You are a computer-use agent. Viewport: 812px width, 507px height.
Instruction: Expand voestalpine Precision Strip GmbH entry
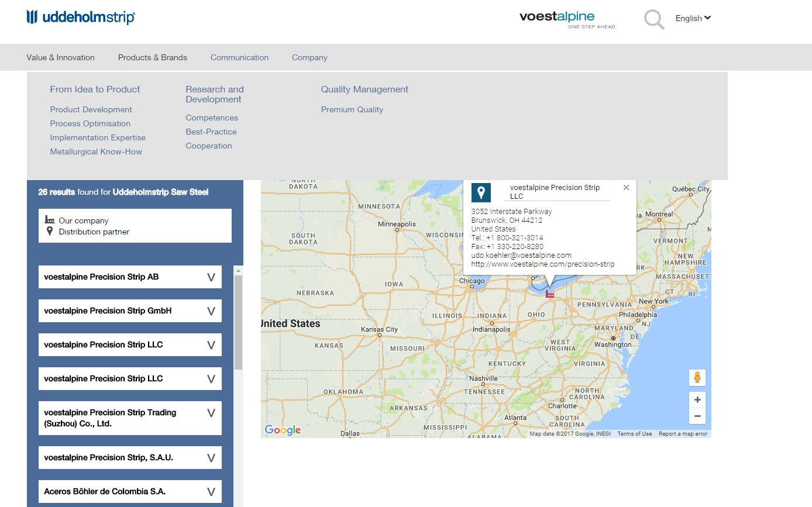[130, 311]
